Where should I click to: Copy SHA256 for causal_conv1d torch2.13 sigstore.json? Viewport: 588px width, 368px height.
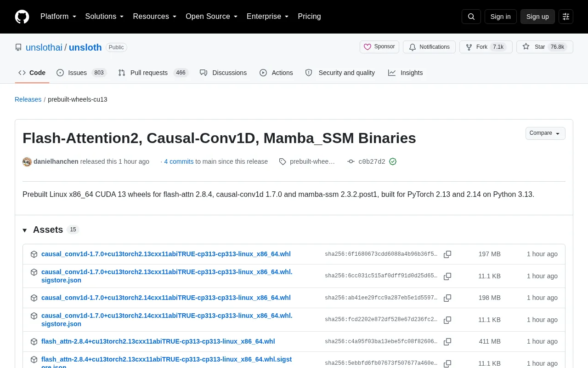click(447, 276)
